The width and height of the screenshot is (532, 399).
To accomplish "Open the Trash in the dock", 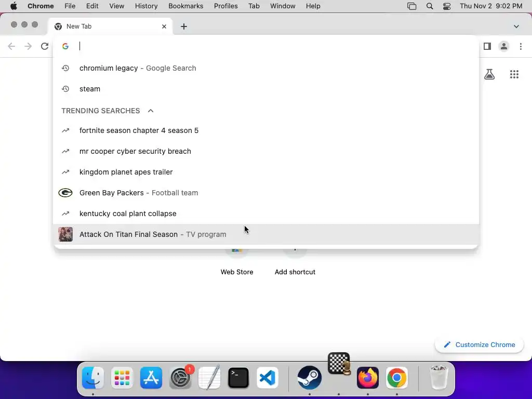I will pyautogui.click(x=438, y=377).
